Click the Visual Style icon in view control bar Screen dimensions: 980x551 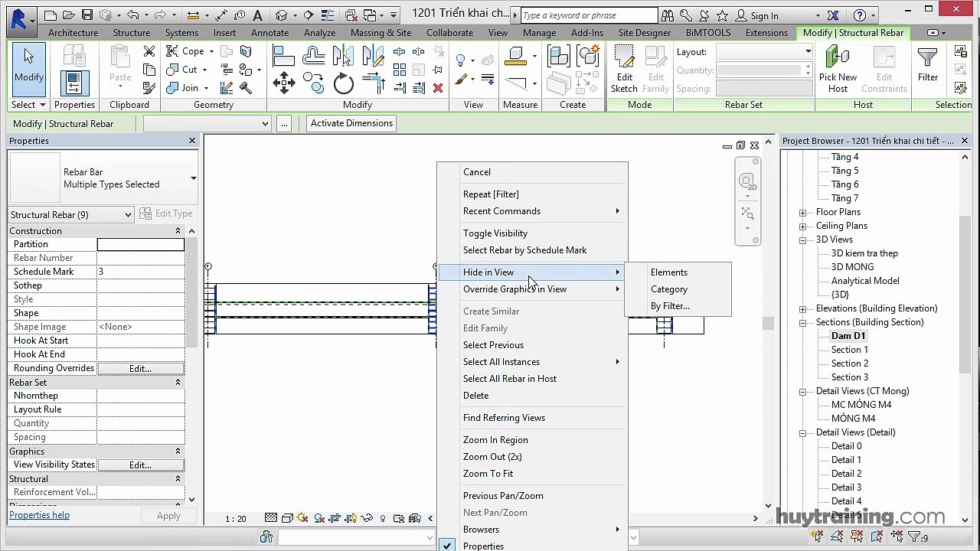(287, 518)
